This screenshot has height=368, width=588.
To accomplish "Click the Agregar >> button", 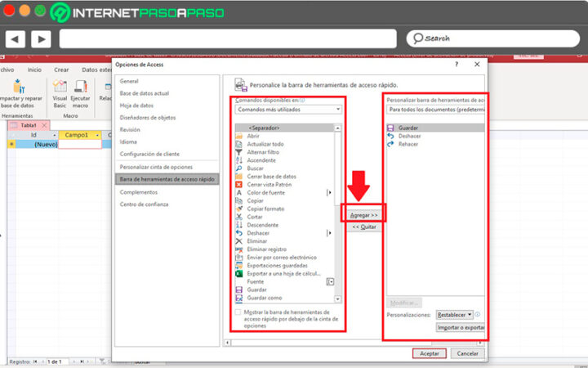I will (363, 214).
